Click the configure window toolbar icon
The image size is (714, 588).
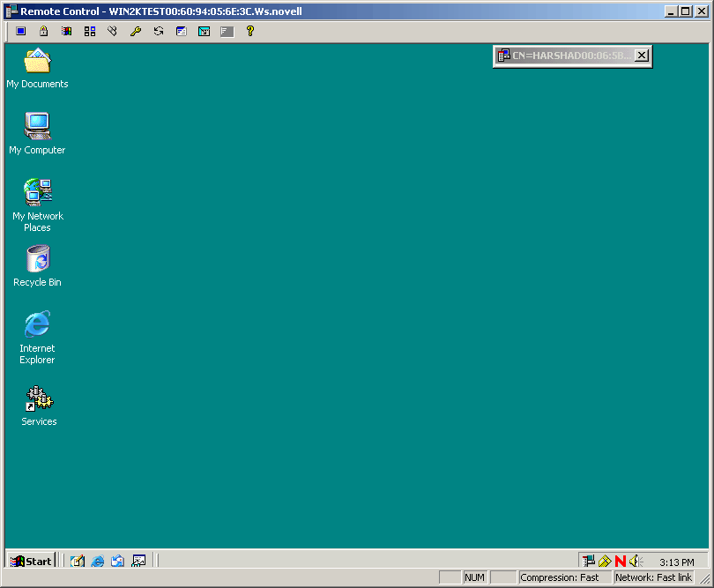(182, 31)
